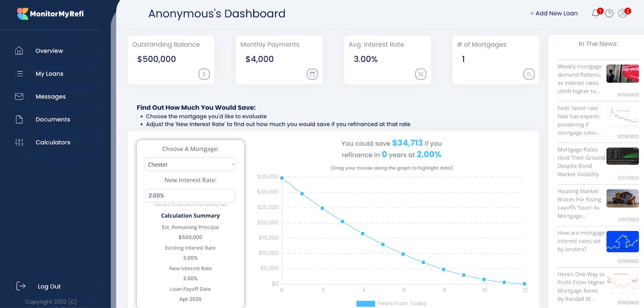Go to Overview in the sidebar
Image resolution: width=644 pixels, height=308 pixels.
click(49, 51)
